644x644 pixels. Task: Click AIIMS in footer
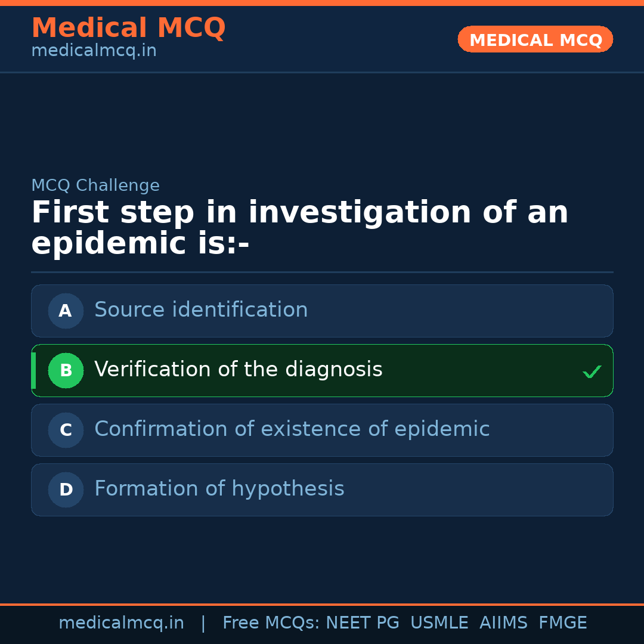click(503, 623)
